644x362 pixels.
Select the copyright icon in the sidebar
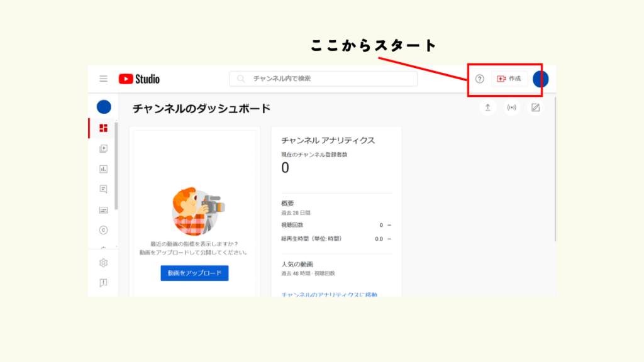tap(104, 229)
